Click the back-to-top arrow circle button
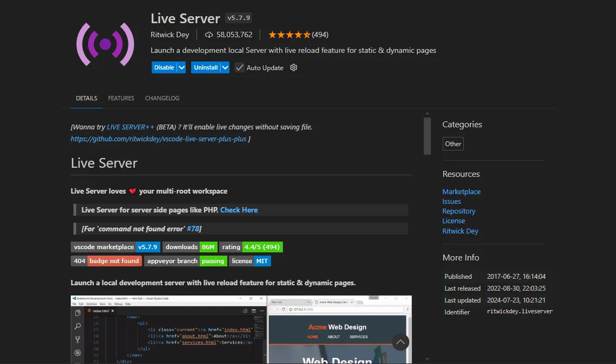Screen dimensions: 616x364 401,342
